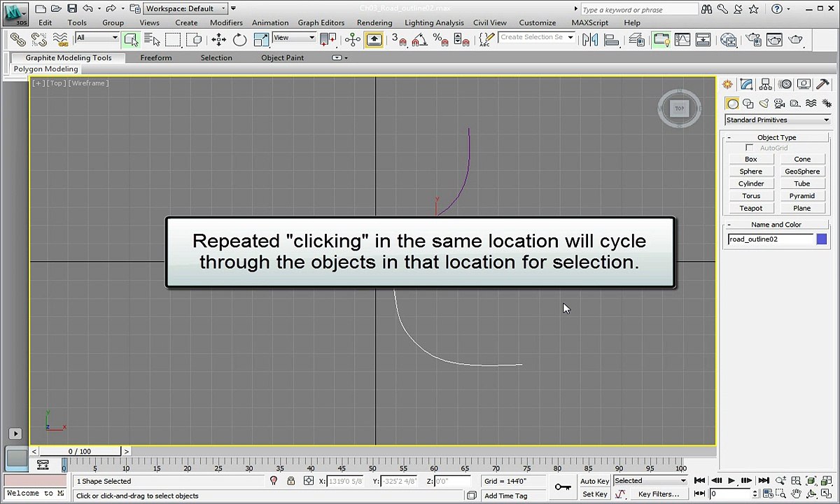Activate the Select and Move tool
Image resolution: width=840 pixels, height=504 pixels.
pos(219,39)
